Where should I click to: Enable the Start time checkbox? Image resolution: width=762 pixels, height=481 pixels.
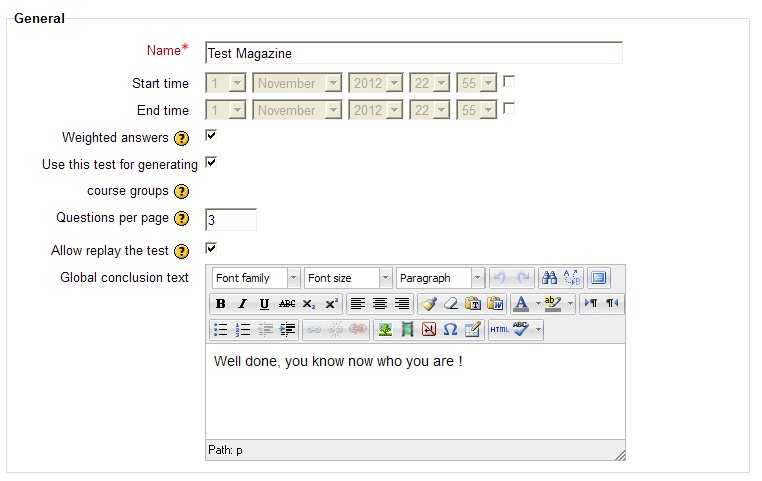509,81
